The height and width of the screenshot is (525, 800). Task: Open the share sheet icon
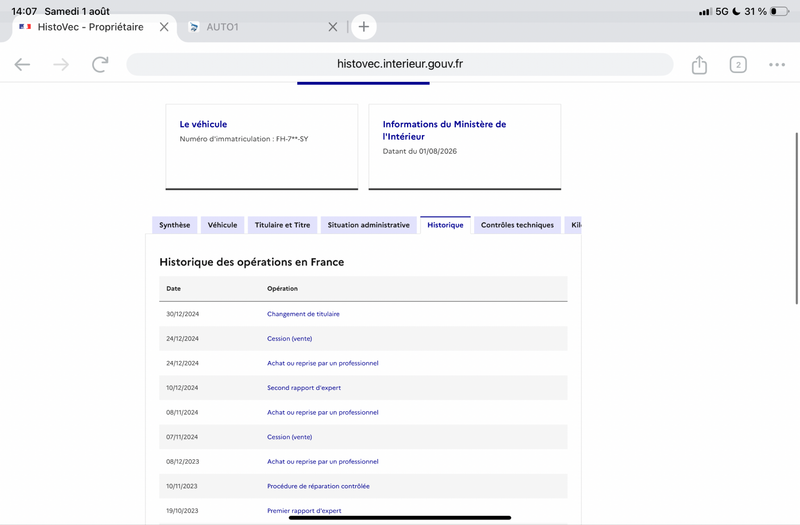[x=699, y=65]
